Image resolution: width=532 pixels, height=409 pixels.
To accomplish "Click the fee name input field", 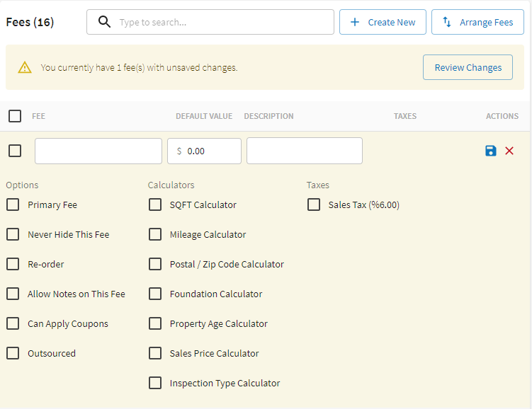I will tap(98, 151).
